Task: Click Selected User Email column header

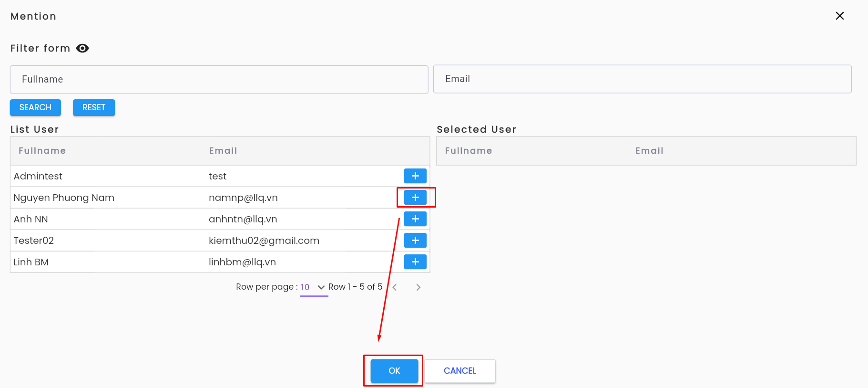Action: 649,151
